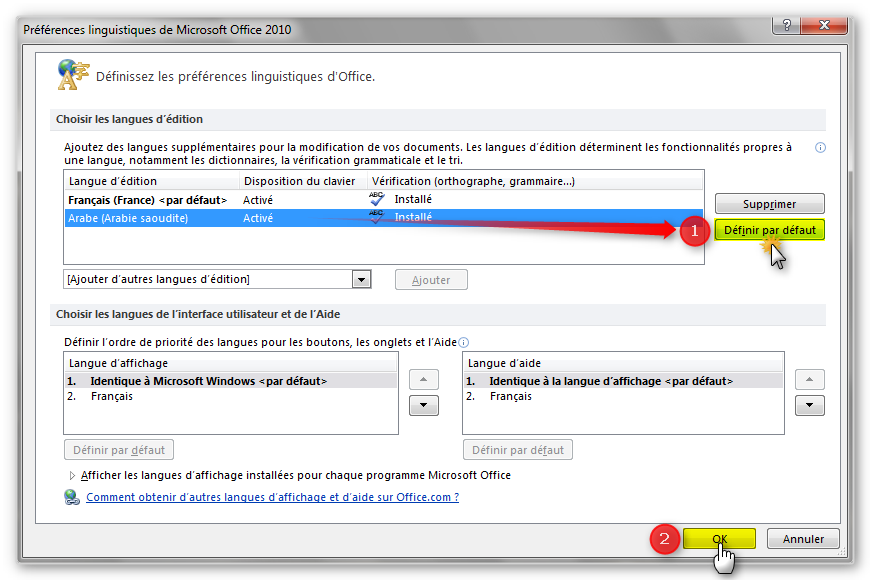Select Français (France) in editing languages list
This screenshot has width=870, height=580.
click(x=150, y=200)
